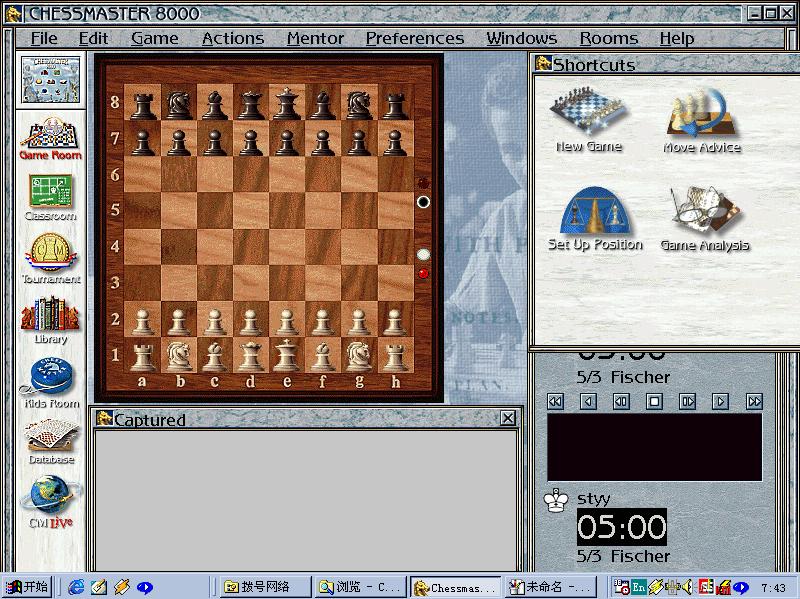Select the black rook on h8
The height and width of the screenshot is (599, 800).
[x=395, y=106]
